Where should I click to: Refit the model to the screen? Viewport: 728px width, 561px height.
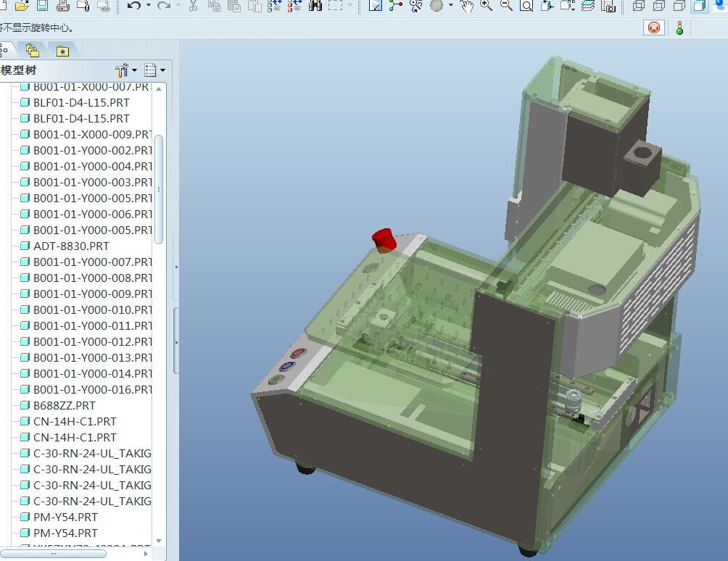tap(526, 5)
